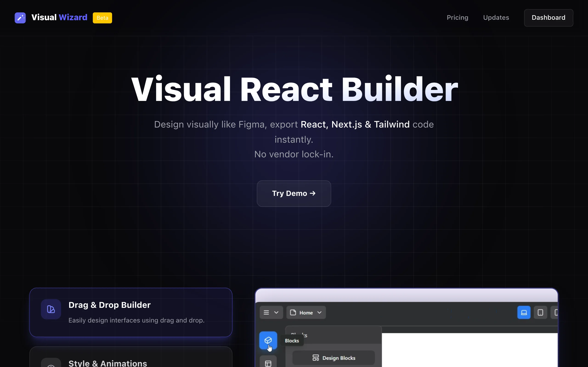Open the layout panel icon below Blocks
The width and height of the screenshot is (588, 367).
click(268, 363)
